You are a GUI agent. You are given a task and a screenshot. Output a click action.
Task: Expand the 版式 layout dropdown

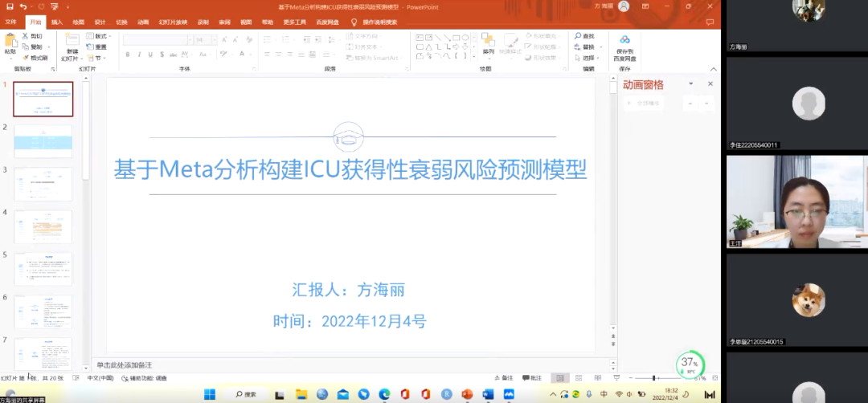point(100,36)
